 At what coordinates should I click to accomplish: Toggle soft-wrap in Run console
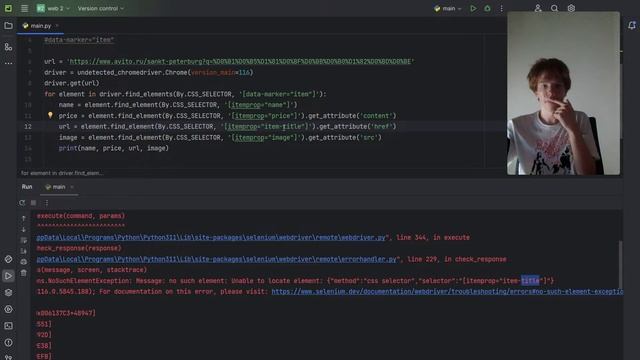(24, 240)
